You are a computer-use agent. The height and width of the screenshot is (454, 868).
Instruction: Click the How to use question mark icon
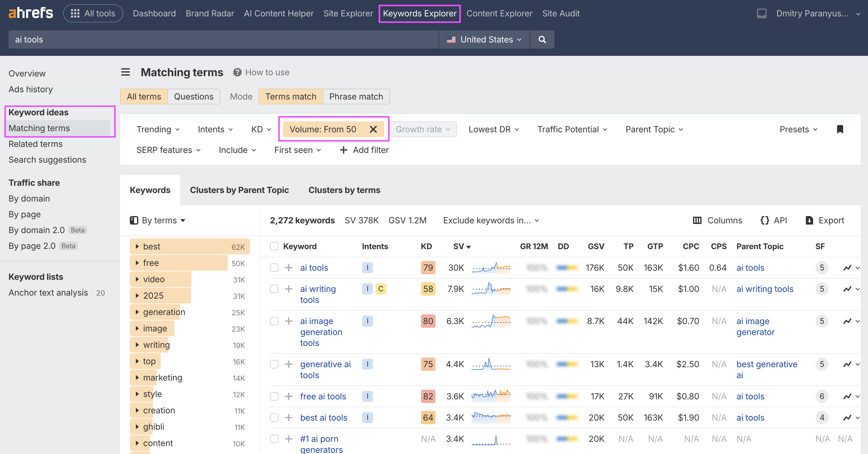click(x=237, y=72)
